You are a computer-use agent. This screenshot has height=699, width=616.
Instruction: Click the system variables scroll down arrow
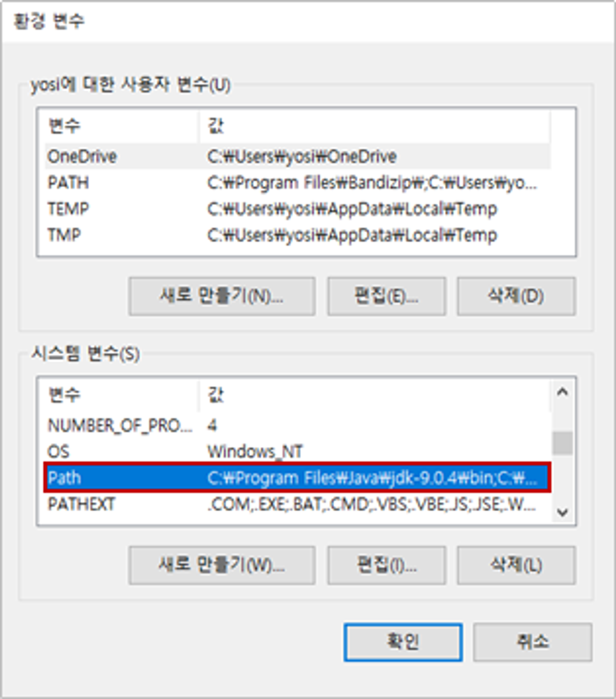[562, 512]
